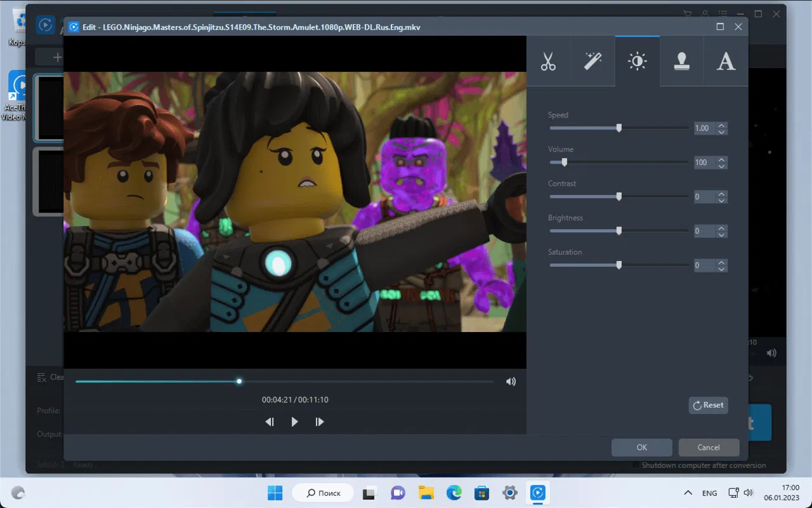Click the Saturation slider handle
812x508 pixels.
coord(619,265)
